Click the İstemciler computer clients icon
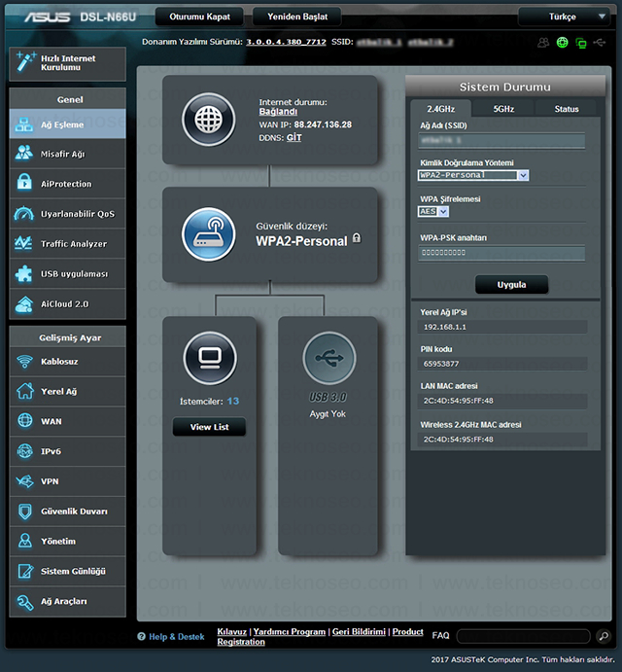622x672 pixels. click(210, 358)
